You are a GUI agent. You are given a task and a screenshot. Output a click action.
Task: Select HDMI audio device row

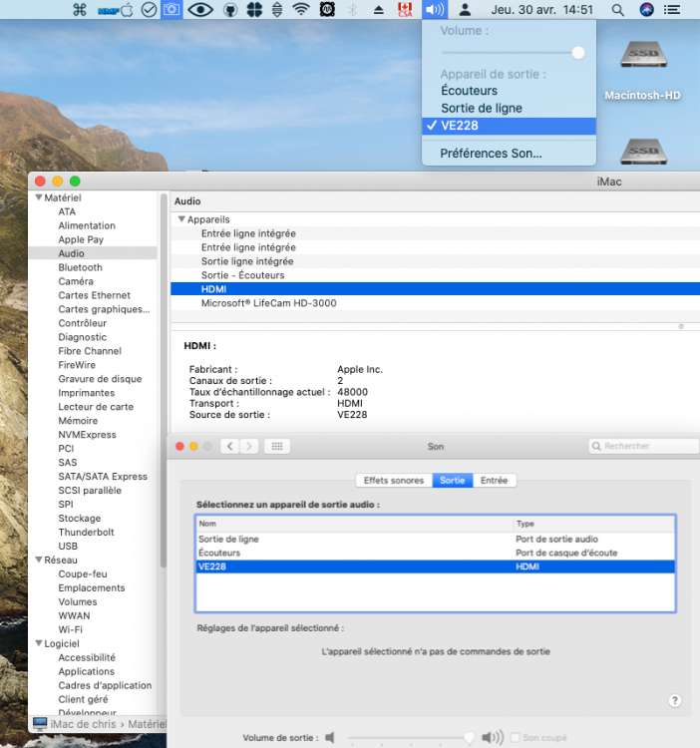click(435, 289)
